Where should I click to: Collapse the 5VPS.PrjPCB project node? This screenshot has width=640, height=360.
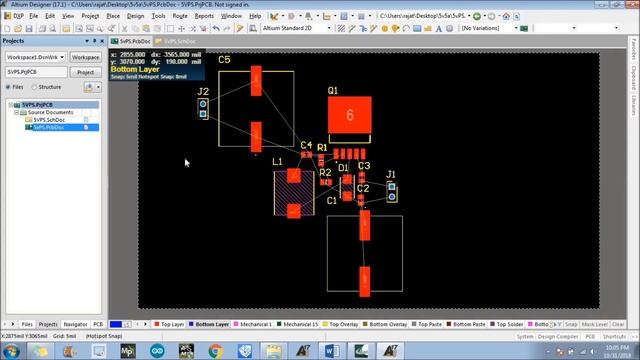click(x=11, y=105)
